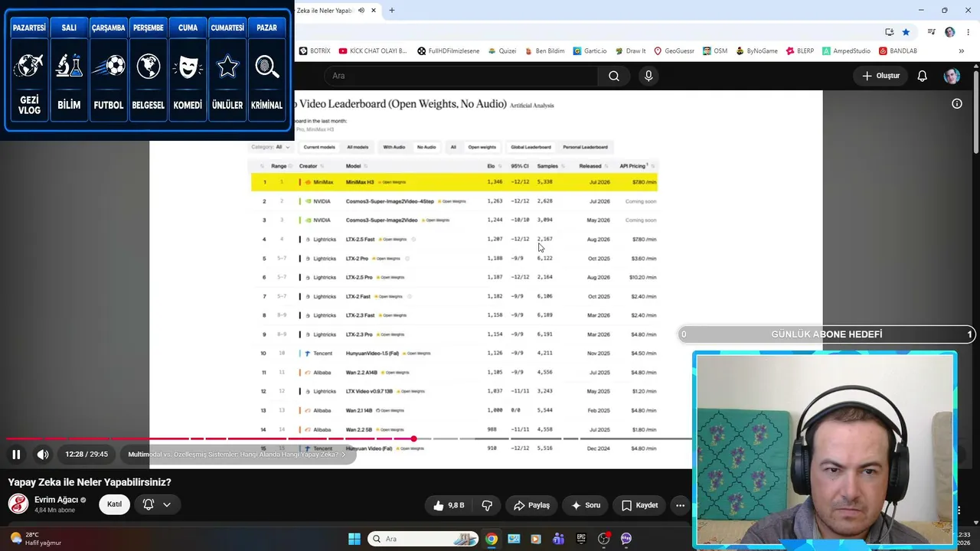980x551 pixels.
Task: Close the YouTube browser tab
Action: 374,11
